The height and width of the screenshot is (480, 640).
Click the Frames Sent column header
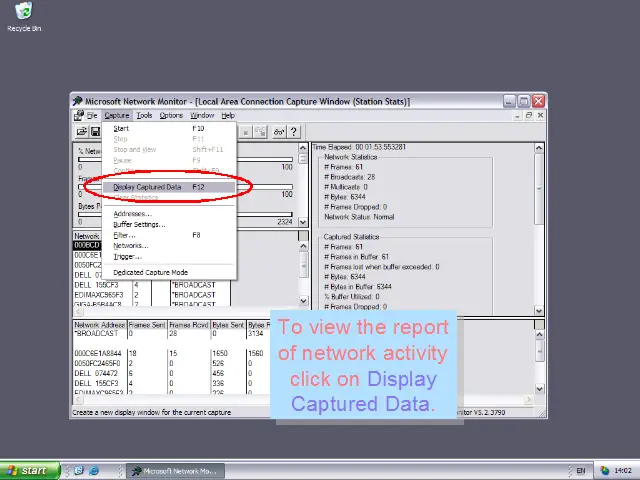pyautogui.click(x=147, y=325)
